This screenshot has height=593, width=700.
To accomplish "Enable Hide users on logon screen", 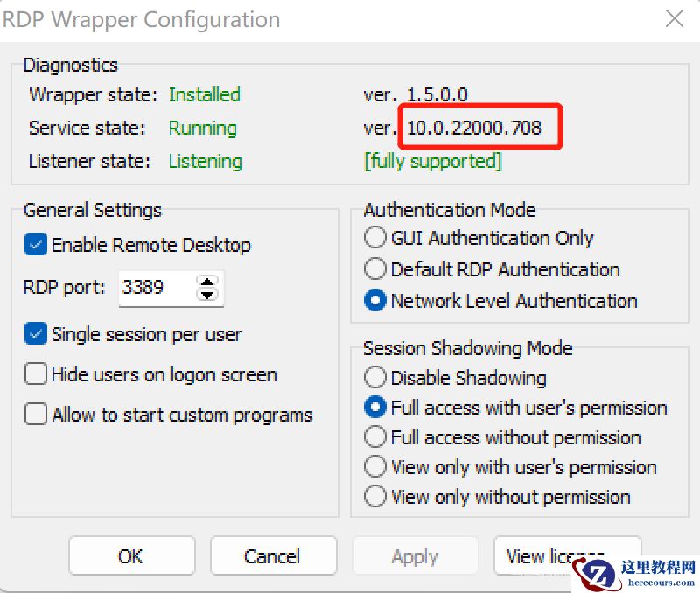I will (x=36, y=373).
